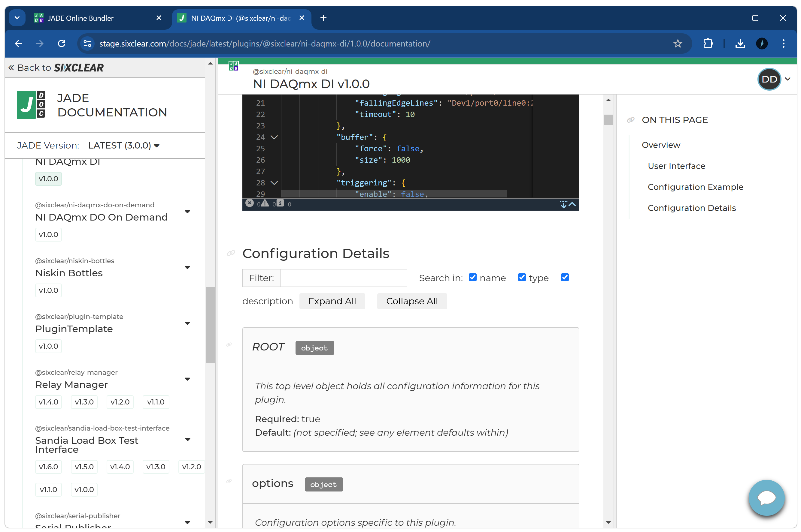Viewport: 801px width, 532px height.
Task: Expand NI DAQmx DO On Demand entry
Action: click(x=187, y=212)
